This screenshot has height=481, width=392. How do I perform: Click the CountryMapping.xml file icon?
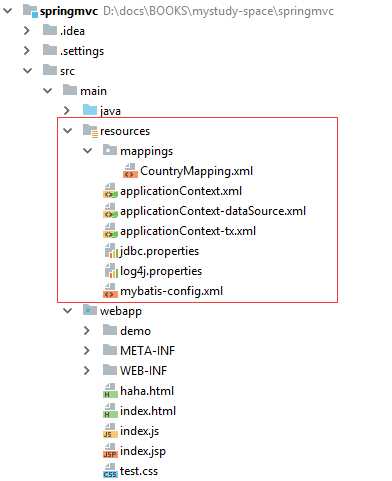pos(130,171)
